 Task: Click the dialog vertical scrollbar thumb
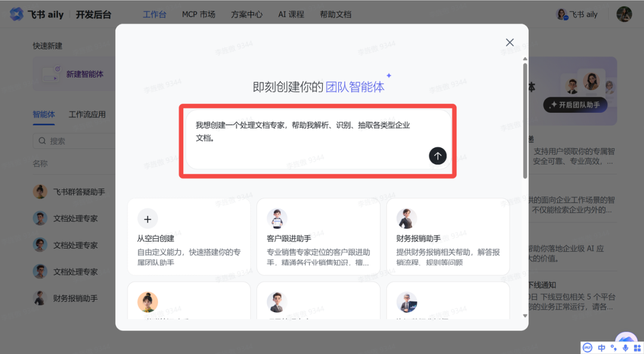[x=525, y=121]
